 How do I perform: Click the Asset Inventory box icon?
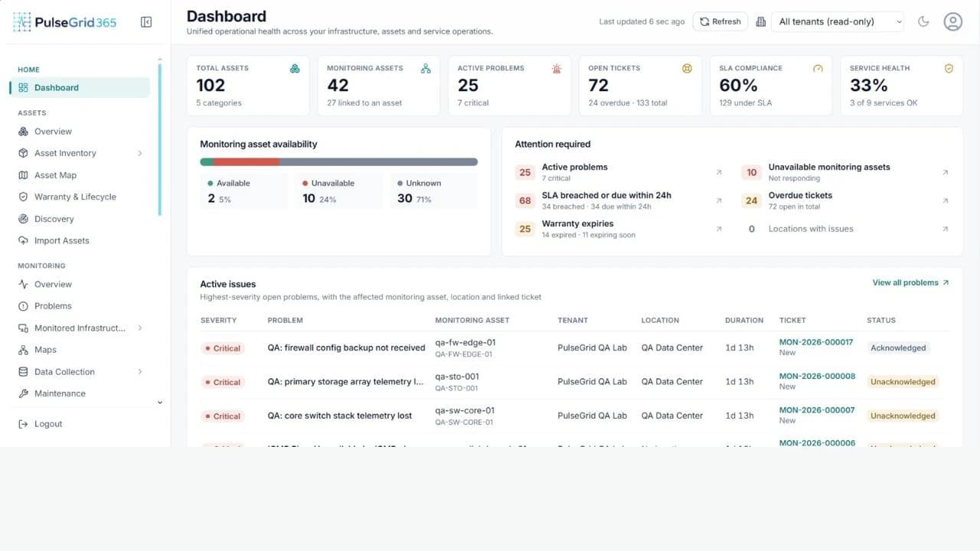pyautogui.click(x=23, y=153)
